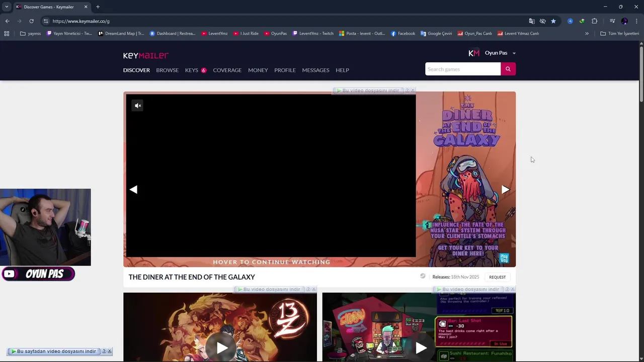
Task: Go to next featured game arrow
Action: pos(506,190)
